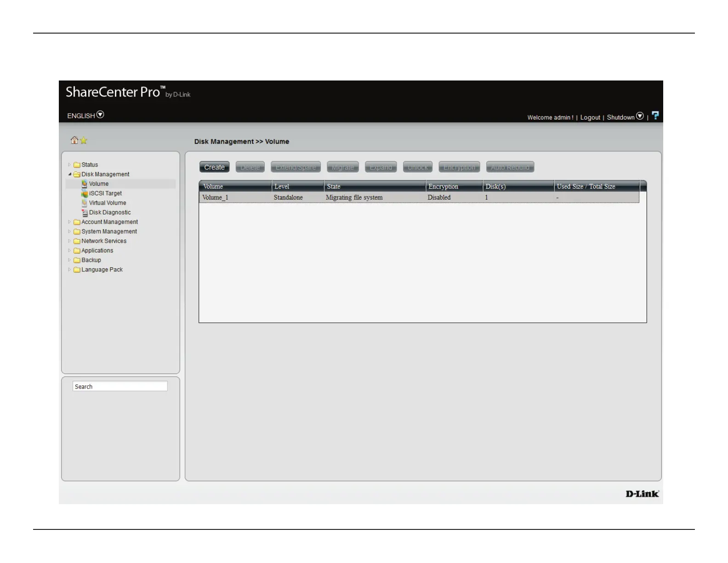This screenshot has height=563, width=728.
Task: Click the Volume tree icon
Action: tap(84, 184)
